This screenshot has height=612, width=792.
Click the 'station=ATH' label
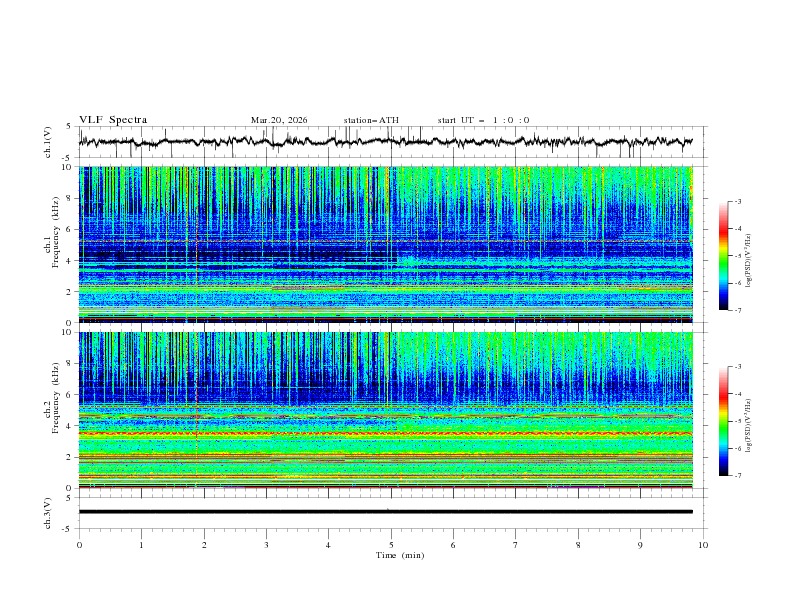[x=371, y=120]
